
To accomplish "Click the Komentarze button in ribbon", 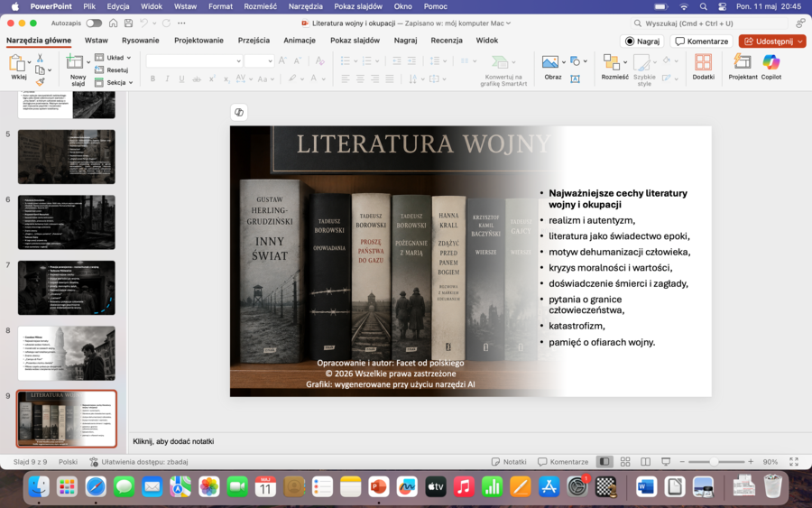I will (x=702, y=42).
